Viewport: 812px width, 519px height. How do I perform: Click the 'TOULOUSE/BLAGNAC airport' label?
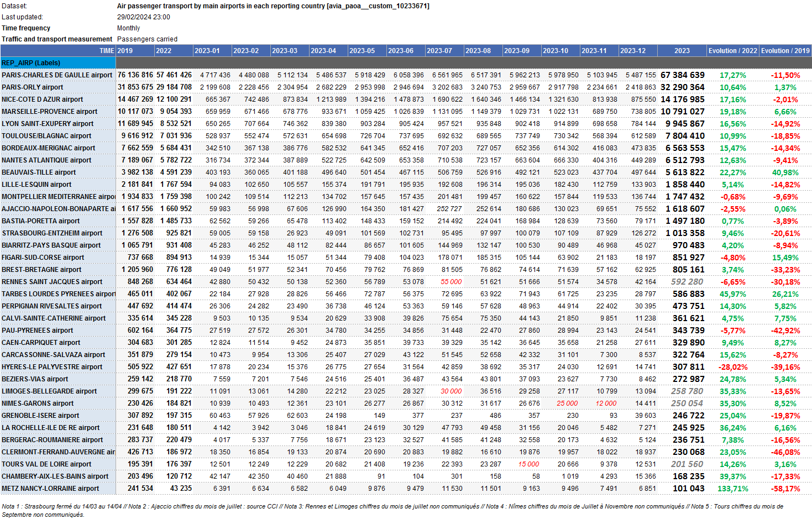click(x=46, y=135)
